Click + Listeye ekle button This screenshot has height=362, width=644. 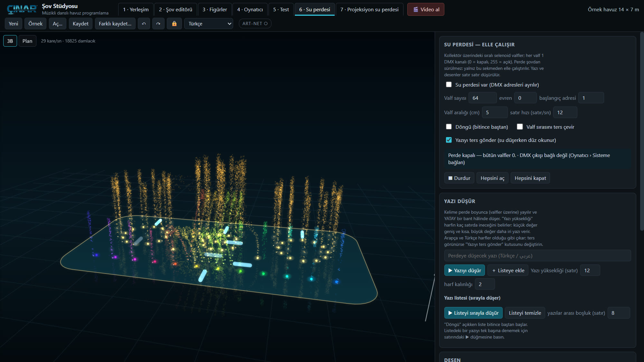point(508,270)
